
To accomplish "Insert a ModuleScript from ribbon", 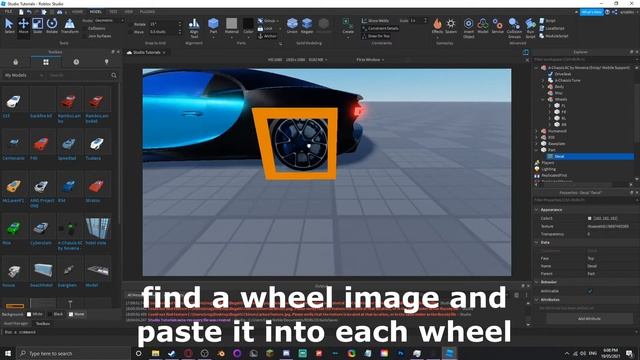I will [553, 36].
